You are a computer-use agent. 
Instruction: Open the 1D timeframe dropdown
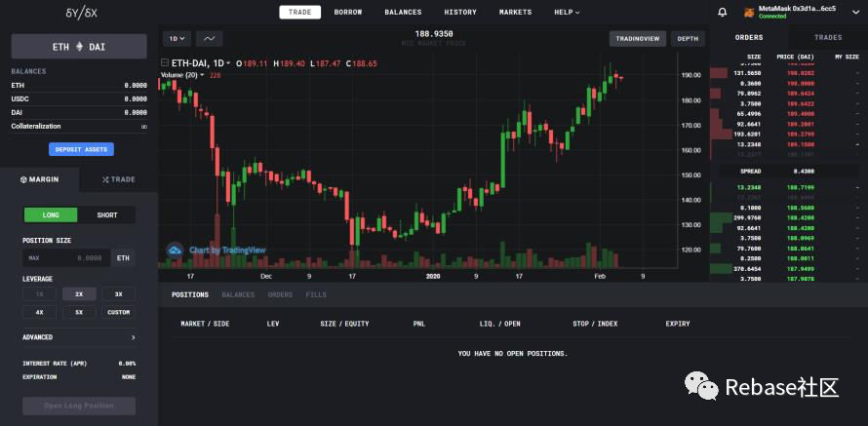pos(177,39)
